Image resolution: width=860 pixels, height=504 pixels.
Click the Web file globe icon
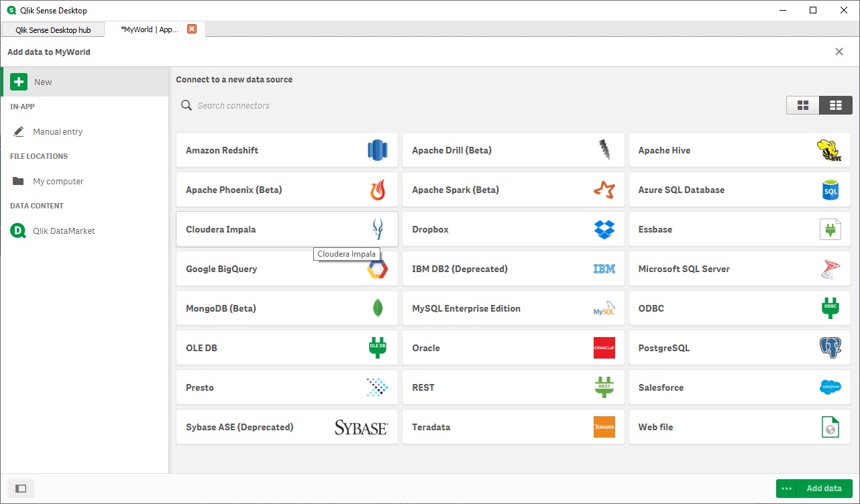[x=830, y=427]
